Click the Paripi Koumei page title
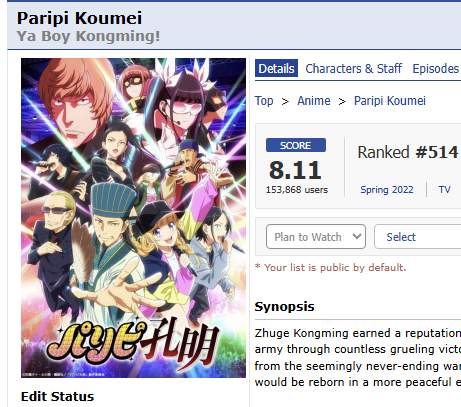 point(79,18)
